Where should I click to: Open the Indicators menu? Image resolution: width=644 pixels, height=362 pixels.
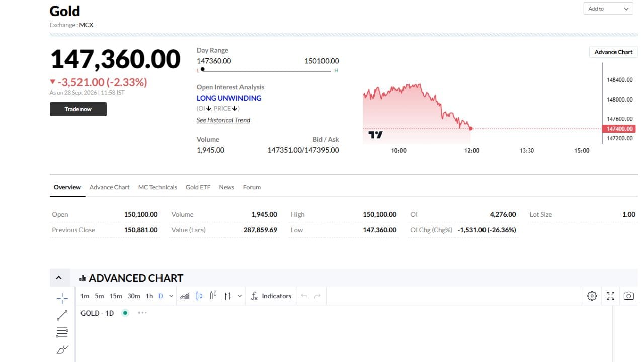click(271, 296)
